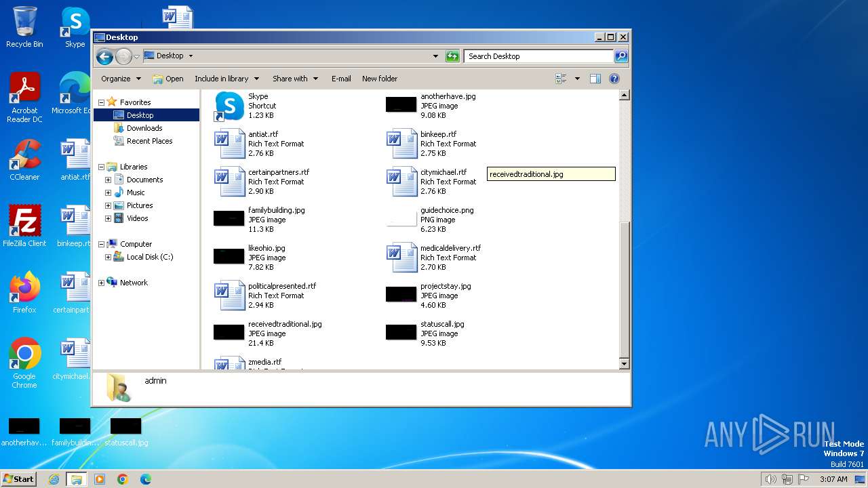Viewport: 868px width, 488px height.
Task: Click the Change your view icon
Action: (x=561, y=79)
